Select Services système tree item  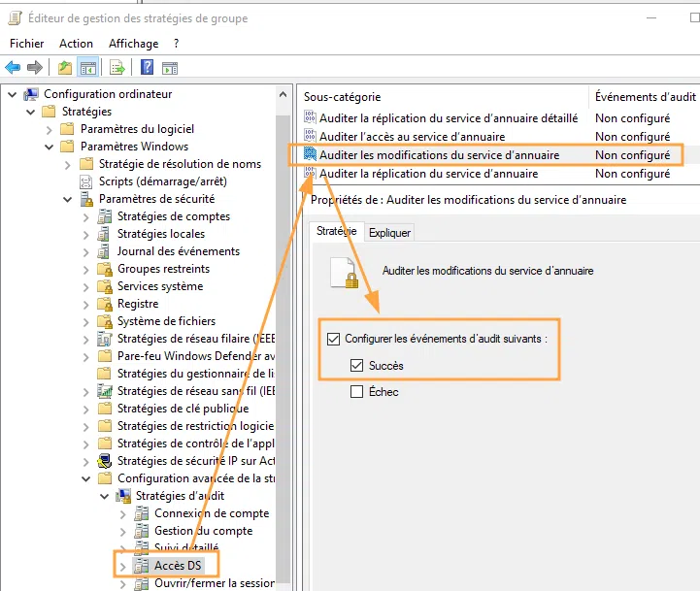pos(160,286)
